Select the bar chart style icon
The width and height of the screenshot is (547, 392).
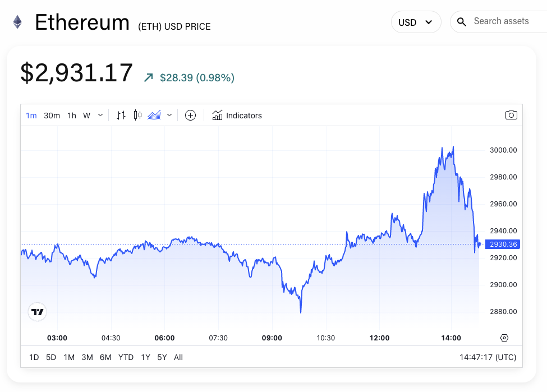tap(121, 114)
